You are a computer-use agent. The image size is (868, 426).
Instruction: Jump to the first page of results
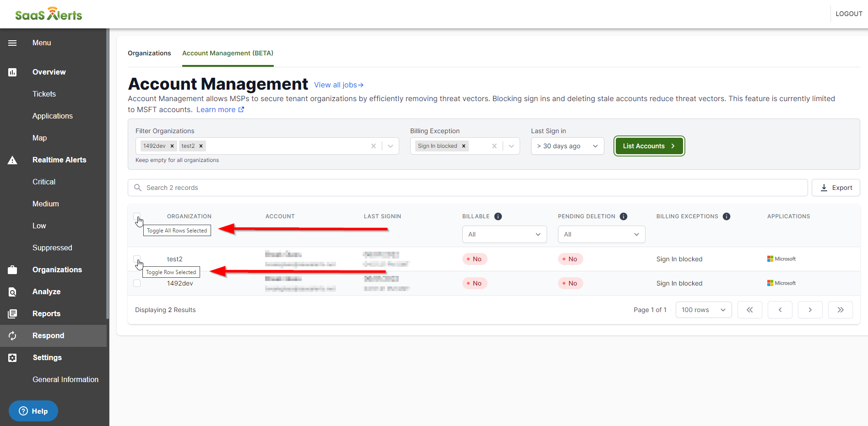pos(749,310)
